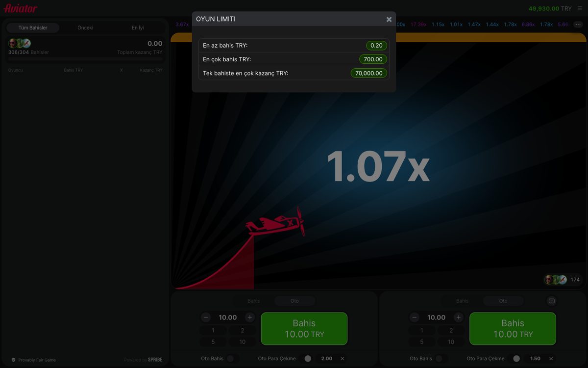The image size is (588, 368).
Task: Choose quick amount 5 in the second bet panel
Action: pyautogui.click(x=422, y=342)
